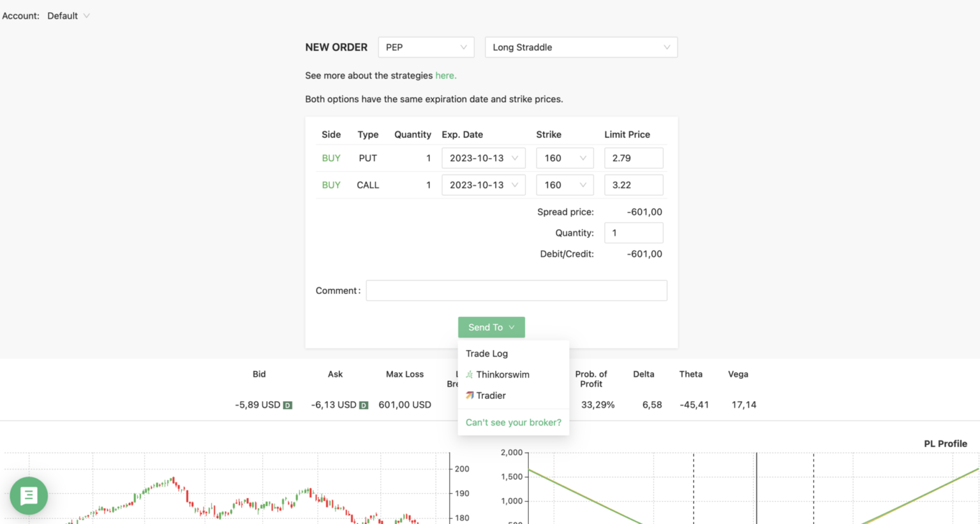Click the Thinkorswim logo icon
The height and width of the screenshot is (524, 980).
click(470, 374)
